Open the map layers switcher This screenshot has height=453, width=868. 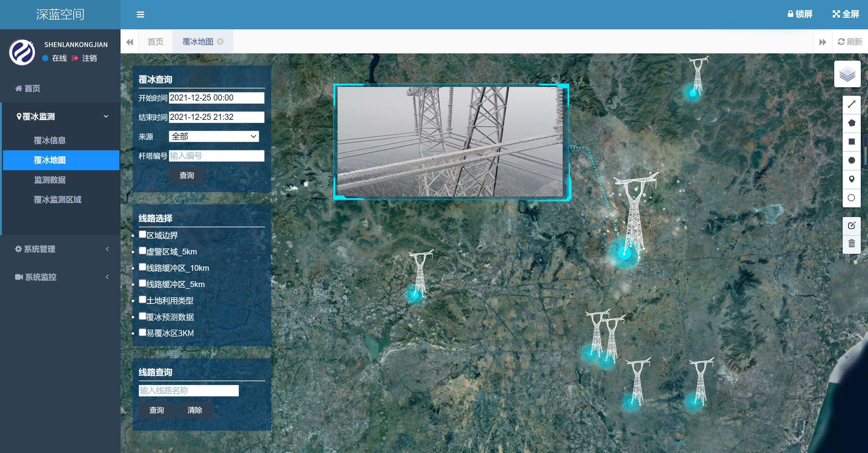[x=847, y=74]
